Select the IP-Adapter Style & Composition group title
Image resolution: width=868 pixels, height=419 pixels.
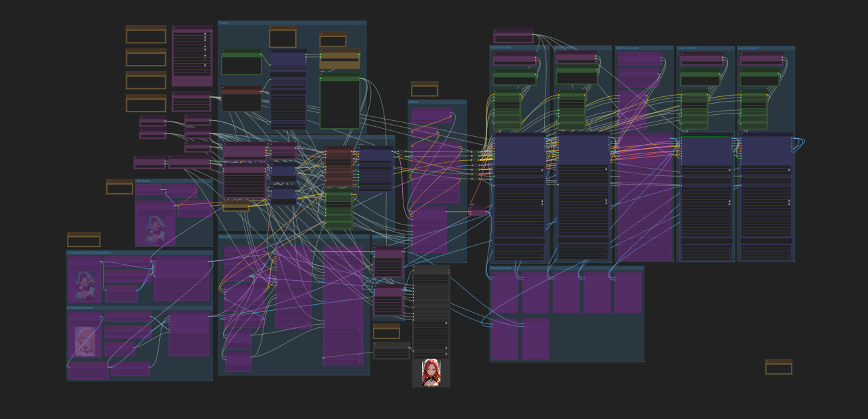tap(89, 252)
